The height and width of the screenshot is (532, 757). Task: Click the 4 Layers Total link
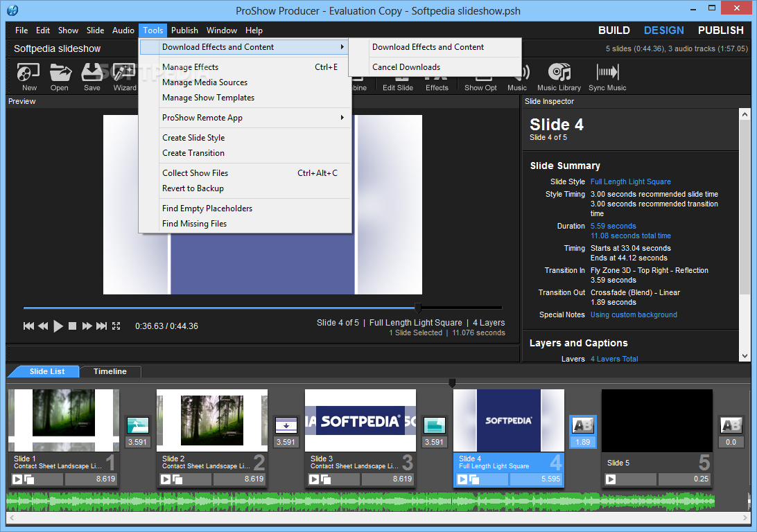point(614,359)
